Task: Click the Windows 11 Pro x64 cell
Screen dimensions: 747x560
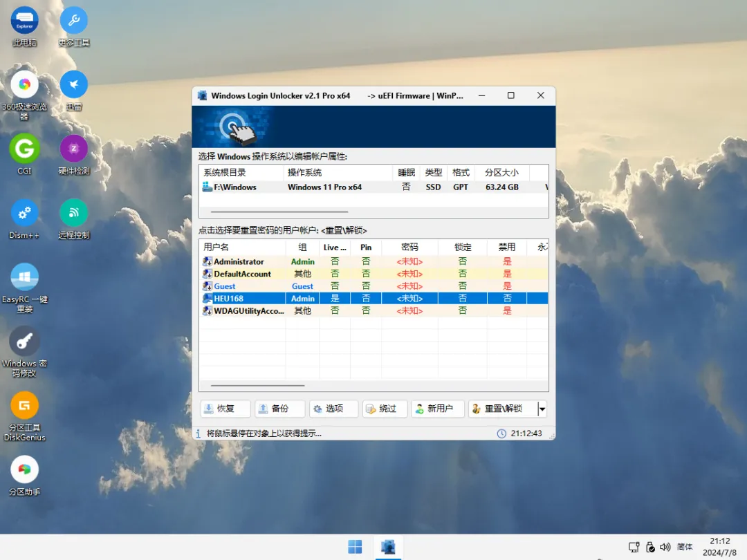Action: click(324, 187)
